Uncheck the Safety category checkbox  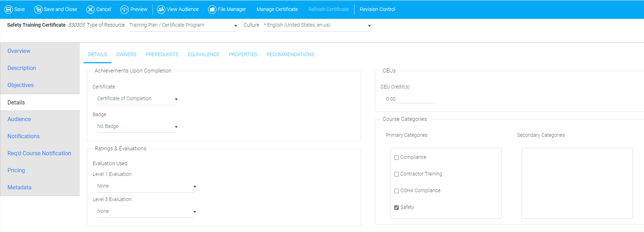(x=396, y=207)
